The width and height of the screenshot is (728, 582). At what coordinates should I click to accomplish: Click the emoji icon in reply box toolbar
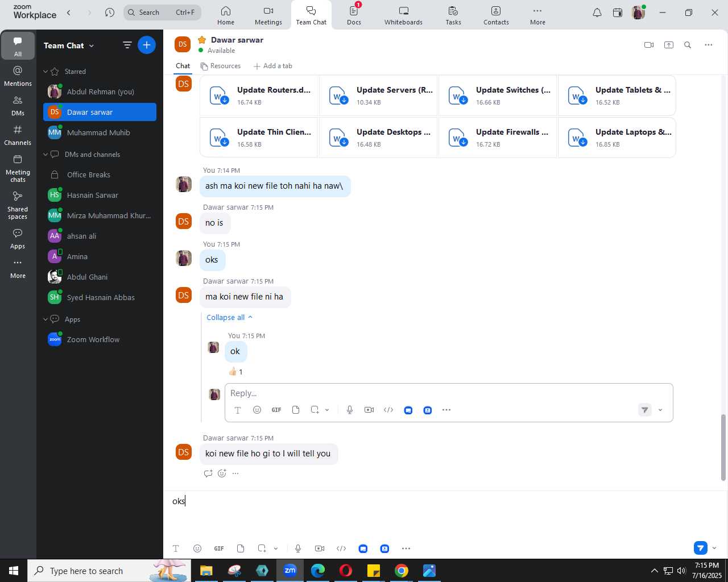[x=257, y=410]
